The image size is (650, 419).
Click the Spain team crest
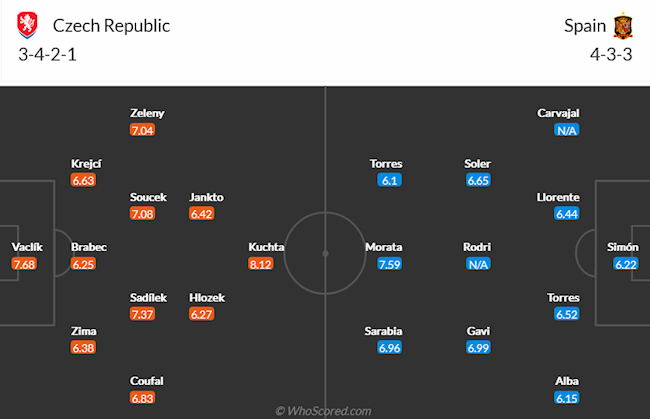[x=622, y=25]
